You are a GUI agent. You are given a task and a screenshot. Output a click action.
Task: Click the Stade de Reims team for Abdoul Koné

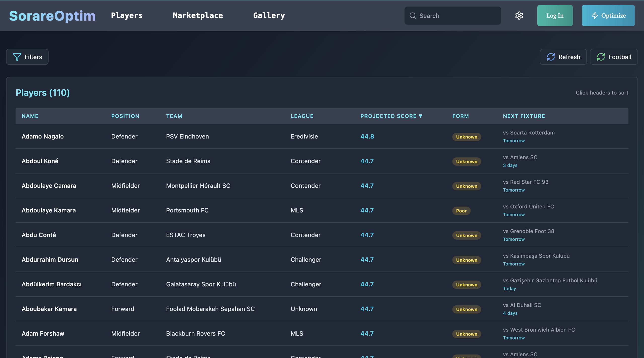tap(188, 161)
